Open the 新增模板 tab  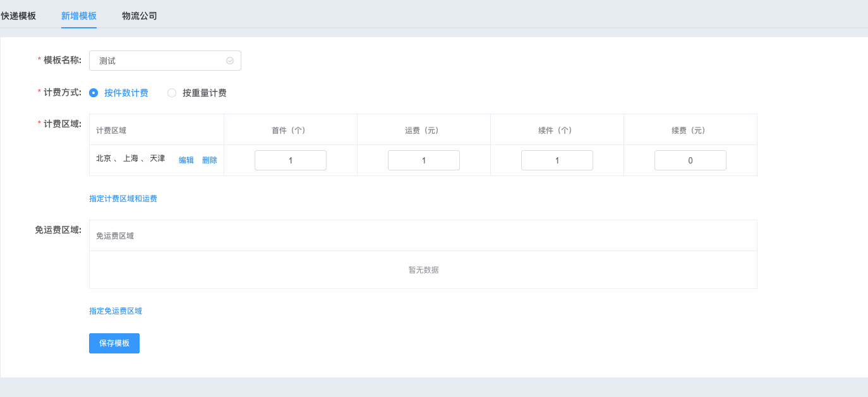pyautogui.click(x=79, y=16)
